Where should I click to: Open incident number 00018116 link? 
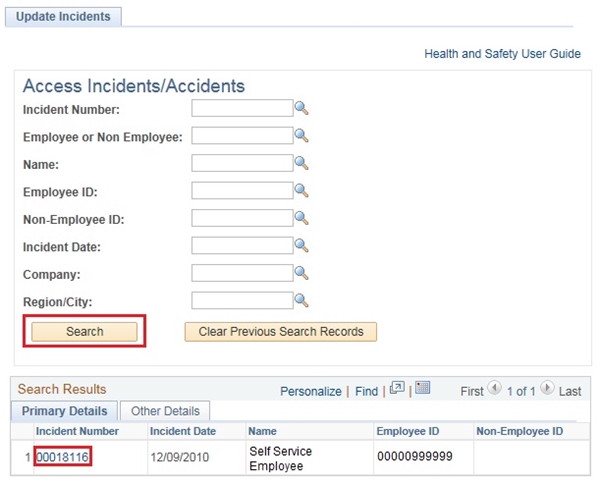[x=63, y=457]
